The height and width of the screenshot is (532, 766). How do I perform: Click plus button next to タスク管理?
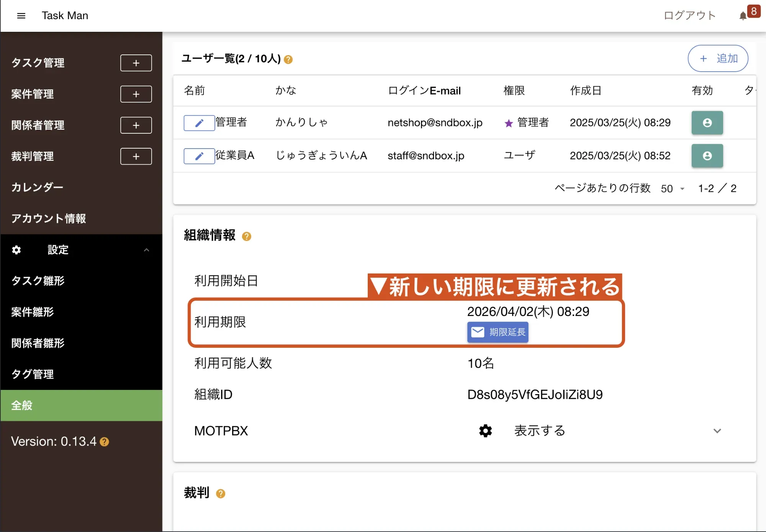(136, 63)
